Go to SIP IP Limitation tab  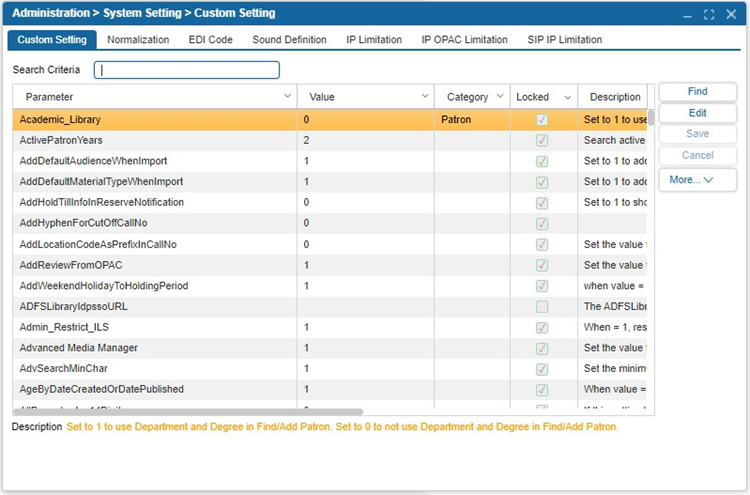tap(565, 40)
